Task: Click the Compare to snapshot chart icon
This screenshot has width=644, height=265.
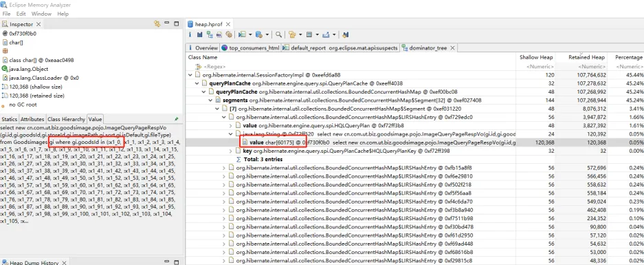Action: [346, 34]
